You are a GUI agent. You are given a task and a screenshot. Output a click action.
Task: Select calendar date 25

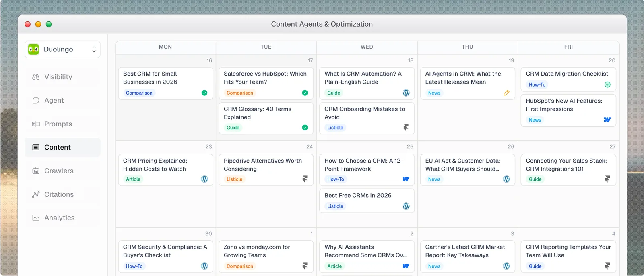[410, 147]
